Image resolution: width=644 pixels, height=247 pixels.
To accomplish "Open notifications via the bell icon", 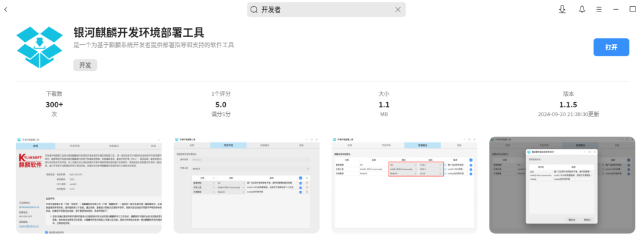I will [582, 10].
